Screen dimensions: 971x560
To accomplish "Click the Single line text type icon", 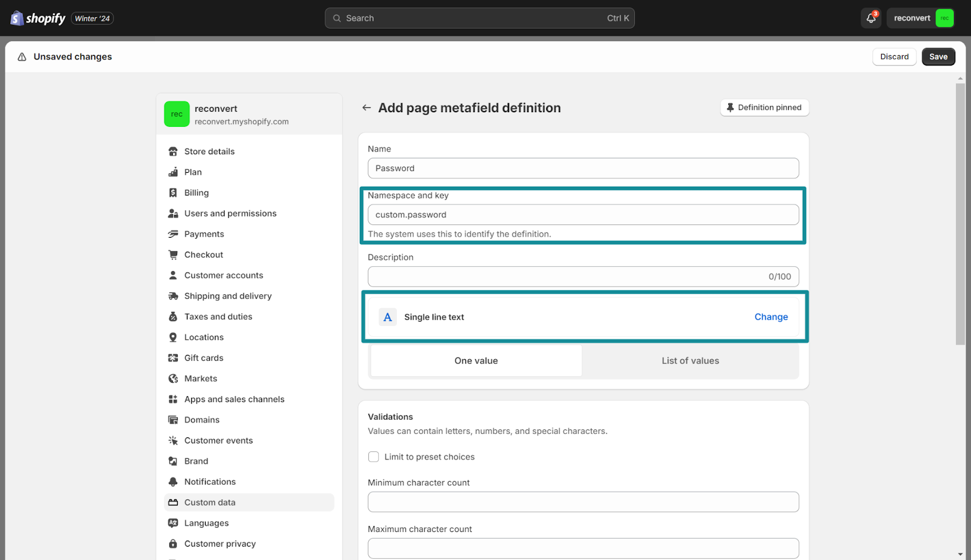I will click(x=388, y=317).
